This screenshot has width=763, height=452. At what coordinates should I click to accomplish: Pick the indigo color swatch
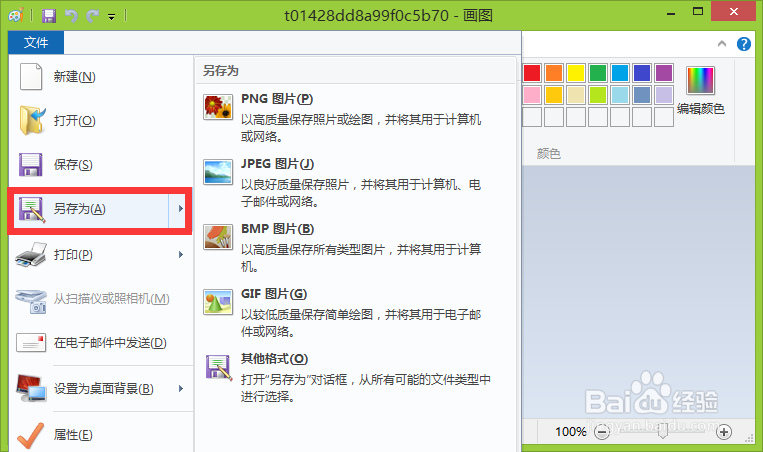click(x=642, y=73)
